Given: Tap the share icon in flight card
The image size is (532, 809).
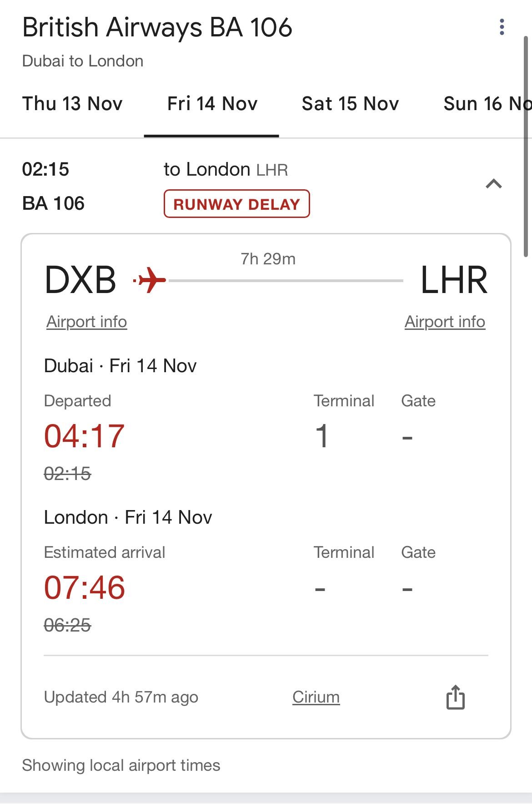Looking at the screenshot, I should [455, 697].
